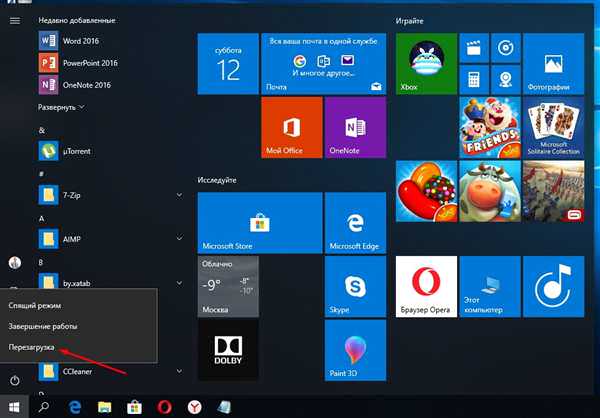Image resolution: width=600 pixels, height=418 pixels.
Task: Open the Groove music disc small tile
Action: click(x=505, y=48)
